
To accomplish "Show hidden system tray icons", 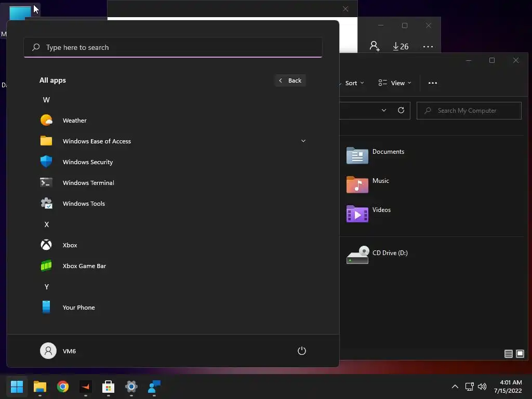I will [455, 387].
